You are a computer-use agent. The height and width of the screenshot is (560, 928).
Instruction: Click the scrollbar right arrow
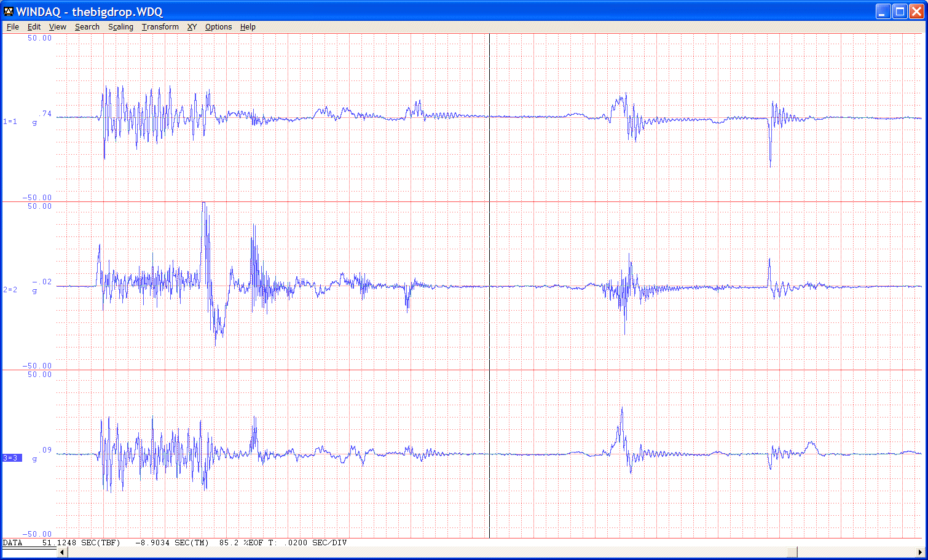point(920,552)
